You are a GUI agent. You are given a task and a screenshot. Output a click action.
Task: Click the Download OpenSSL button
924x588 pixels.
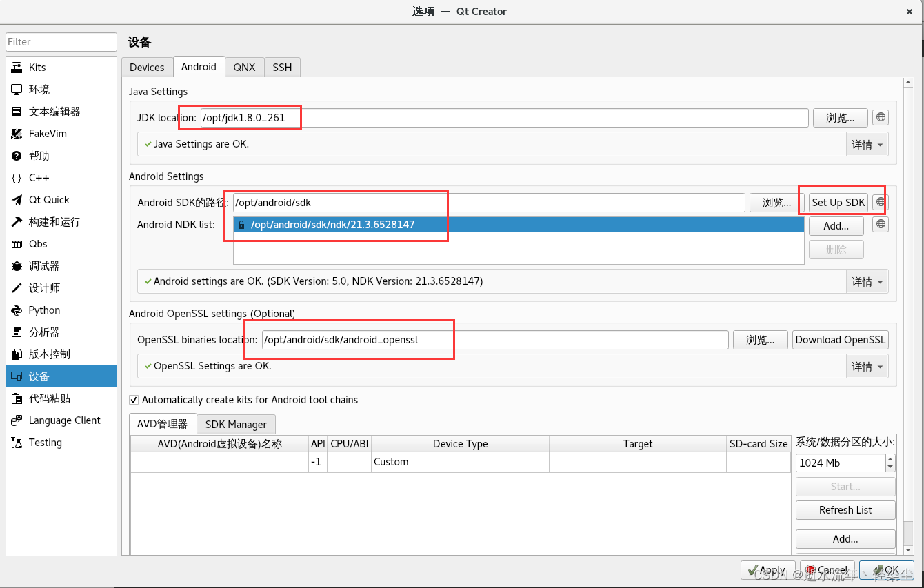coord(840,340)
